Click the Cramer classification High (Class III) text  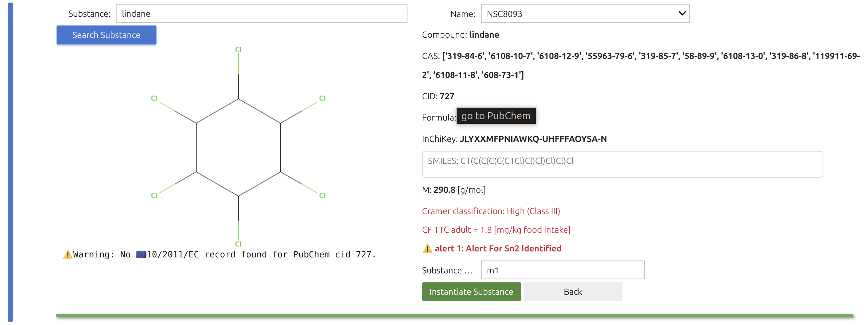pyautogui.click(x=491, y=211)
